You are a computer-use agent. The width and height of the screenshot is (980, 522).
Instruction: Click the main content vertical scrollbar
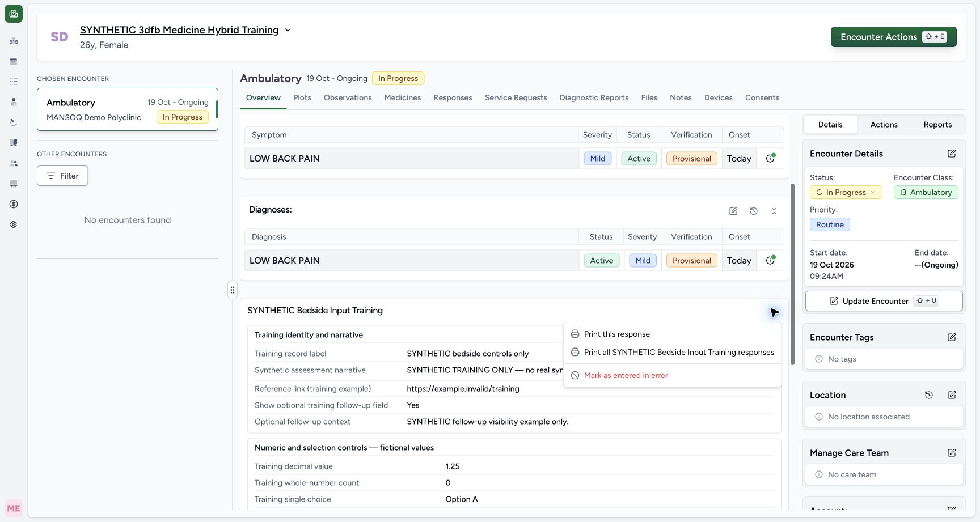[792, 274]
